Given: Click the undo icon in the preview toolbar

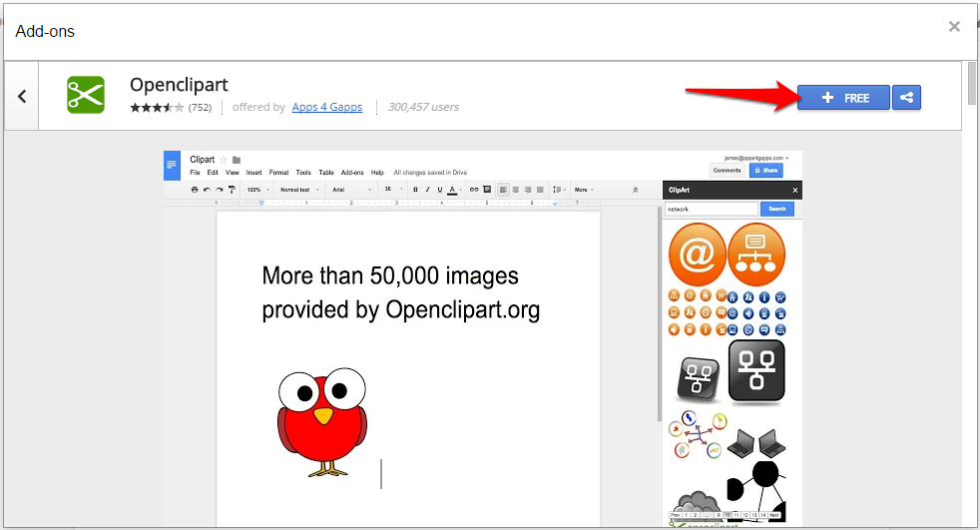Looking at the screenshot, I should 207,190.
